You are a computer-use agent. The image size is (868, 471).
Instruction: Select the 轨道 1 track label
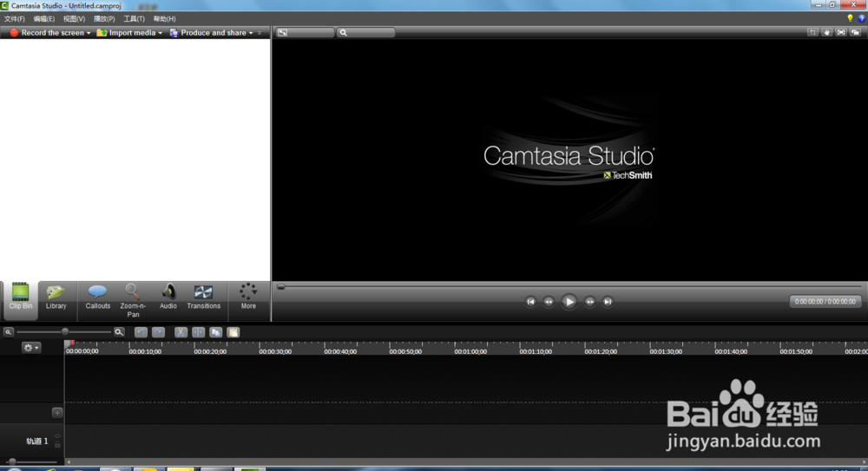[x=37, y=442]
